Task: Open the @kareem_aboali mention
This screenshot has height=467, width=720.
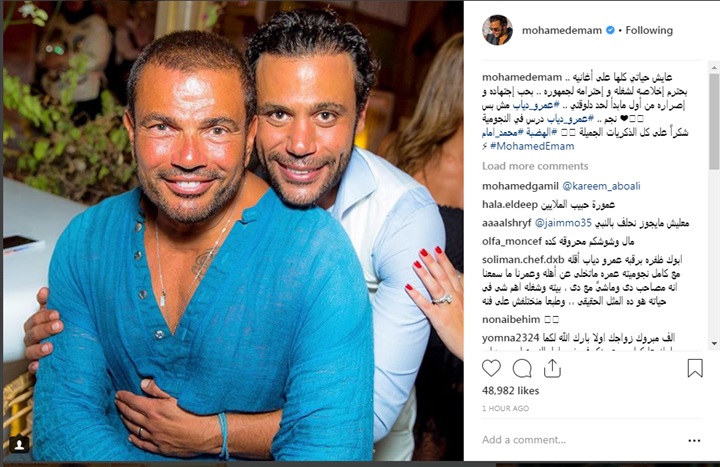Action: (x=601, y=186)
